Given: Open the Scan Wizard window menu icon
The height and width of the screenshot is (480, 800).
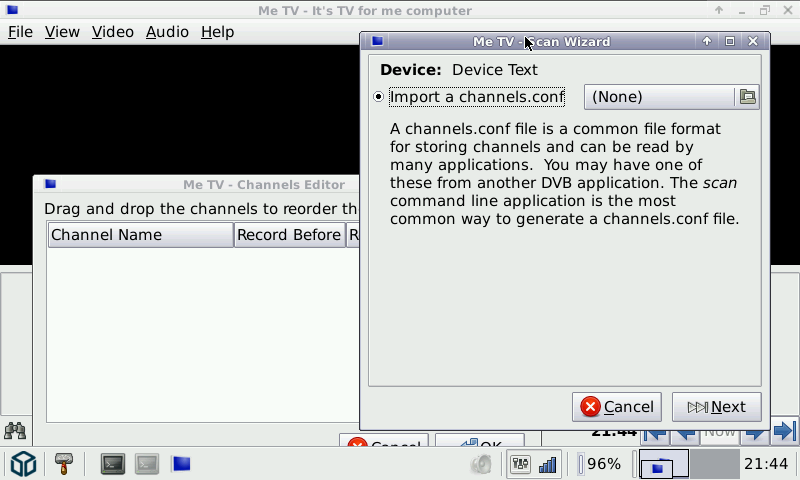Looking at the screenshot, I should [x=377, y=42].
